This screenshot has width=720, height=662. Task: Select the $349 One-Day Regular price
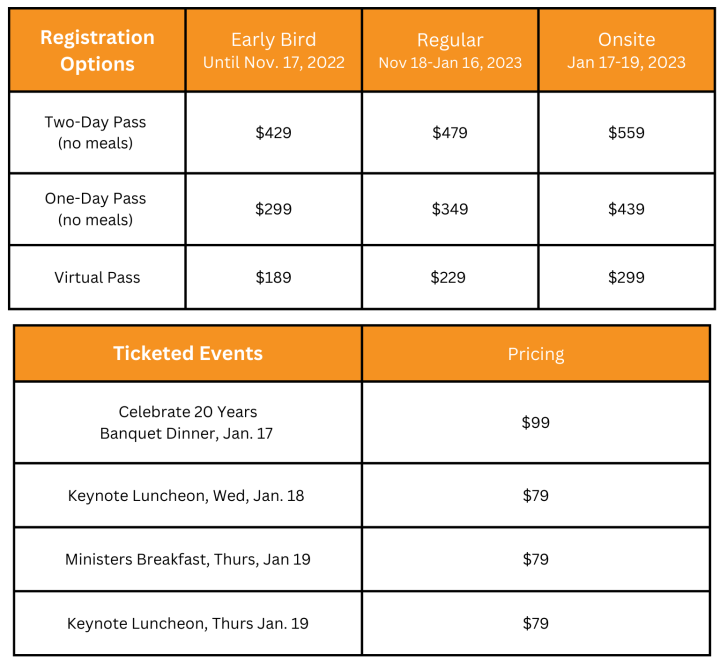(x=449, y=209)
